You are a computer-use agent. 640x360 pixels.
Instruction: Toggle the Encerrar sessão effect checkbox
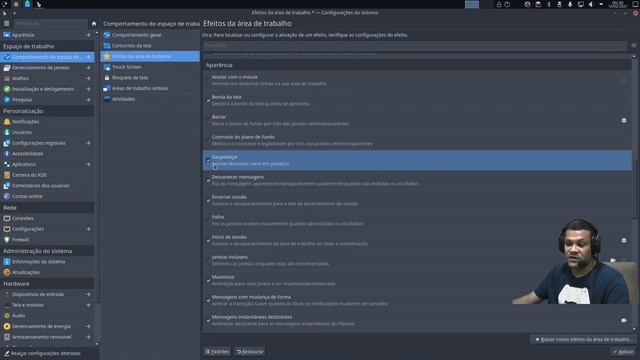click(208, 200)
